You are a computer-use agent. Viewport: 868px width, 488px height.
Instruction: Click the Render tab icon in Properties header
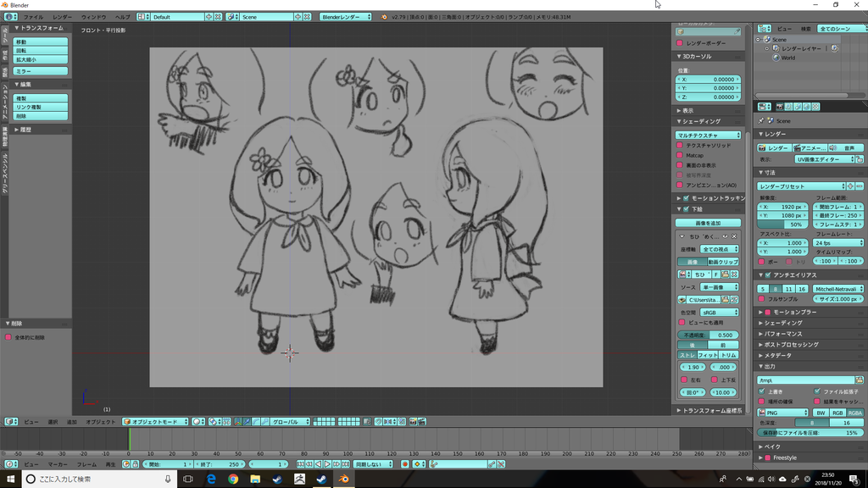pyautogui.click(x=780, y=107)
